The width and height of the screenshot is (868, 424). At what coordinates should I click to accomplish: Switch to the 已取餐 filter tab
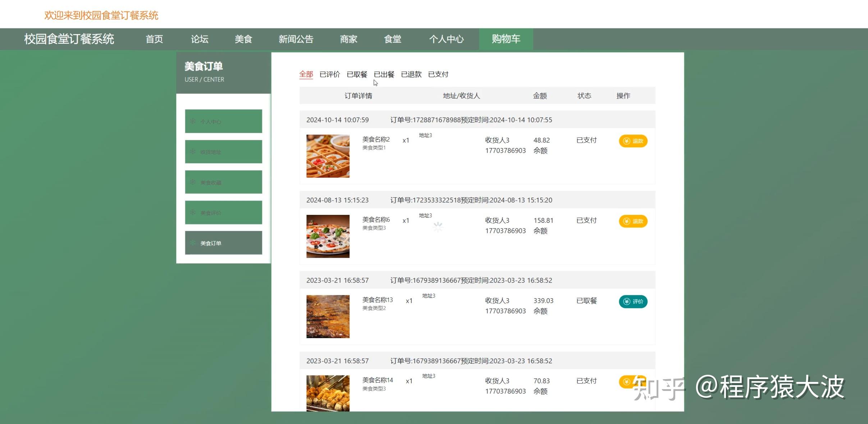click(357, 74)
